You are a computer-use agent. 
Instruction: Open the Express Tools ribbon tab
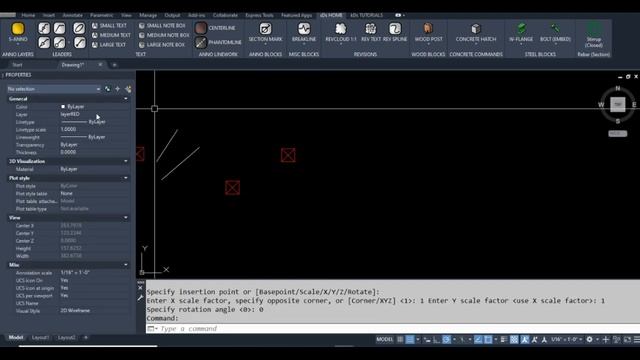pyautogui.click(x=259, y=15)
